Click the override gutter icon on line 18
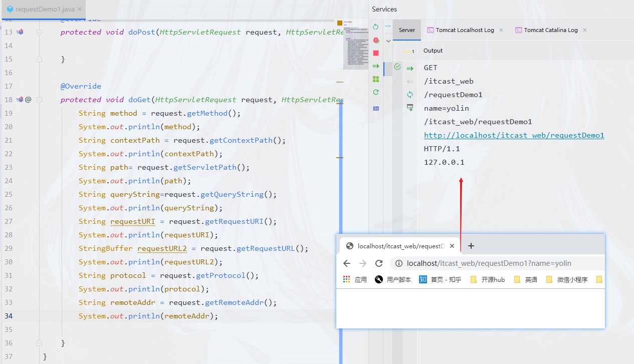Viewport: 634px width, 364px height. point(20,100)
